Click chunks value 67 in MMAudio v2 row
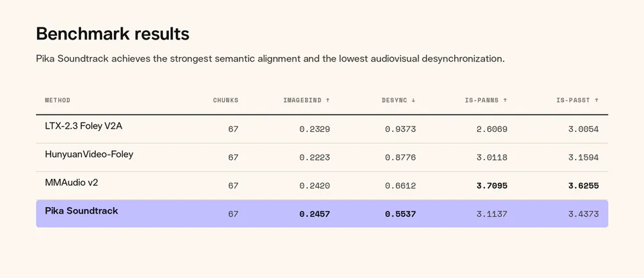This screenshot has height=278, width=644. click(233, 186)
